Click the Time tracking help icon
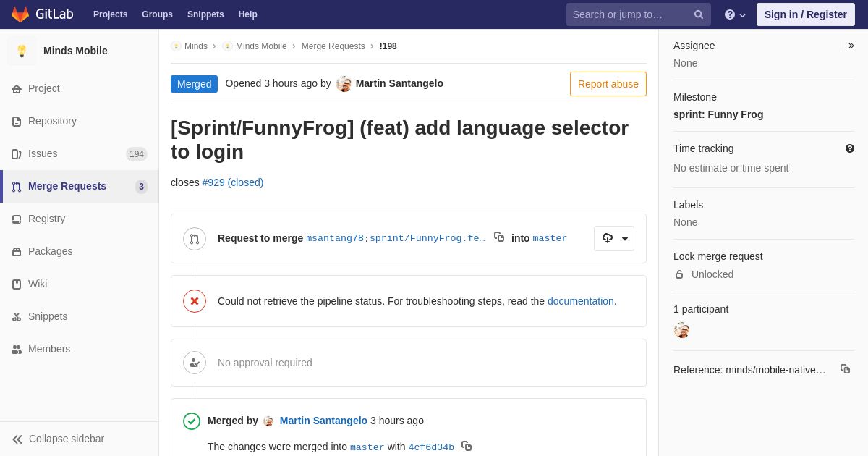The height and width of the screenshot is (456, 868). tap(850, 148)
